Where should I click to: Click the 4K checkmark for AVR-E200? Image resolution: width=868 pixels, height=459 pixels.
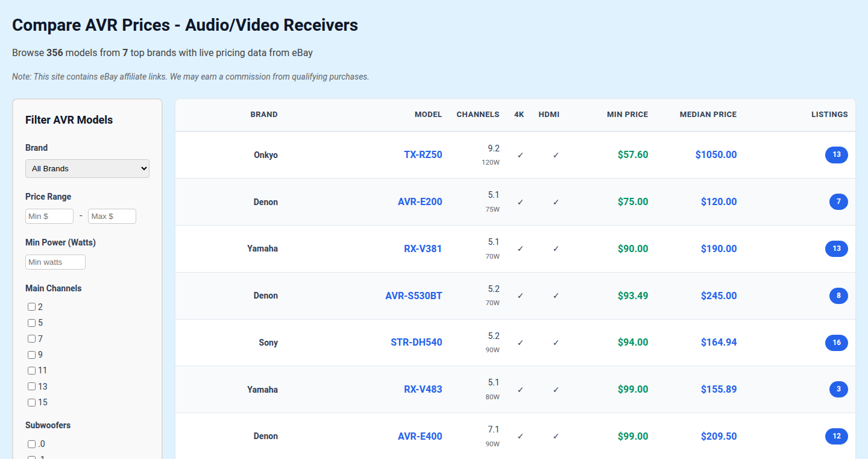pos(520,202)
